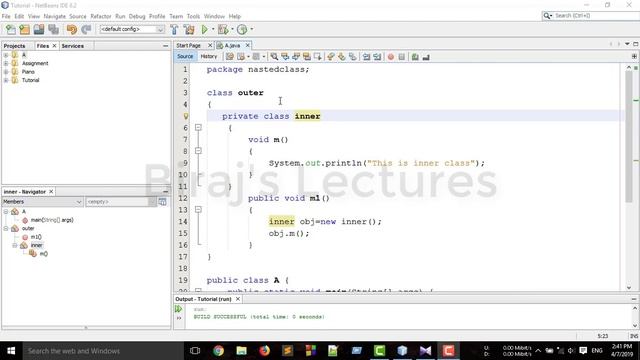Click the Open Project toolbar icon
Screen dimensions: 640x360
(x=39, y=29)
